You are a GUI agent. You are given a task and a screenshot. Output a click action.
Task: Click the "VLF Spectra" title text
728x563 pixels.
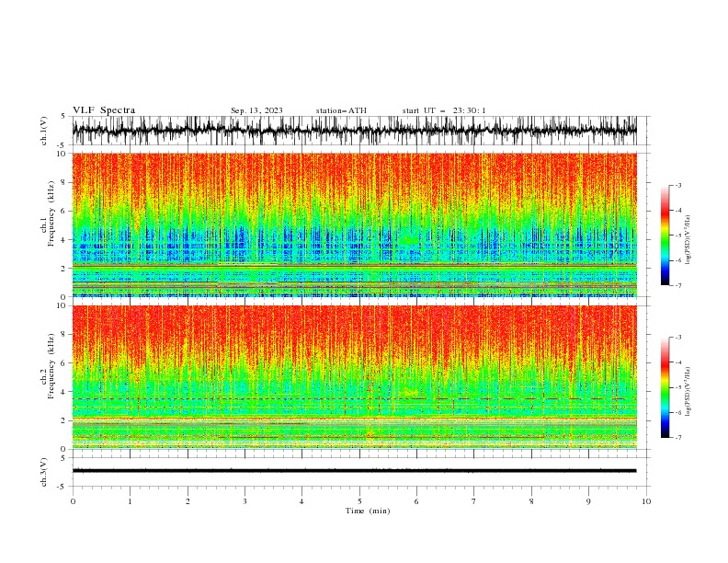point(104,110)
